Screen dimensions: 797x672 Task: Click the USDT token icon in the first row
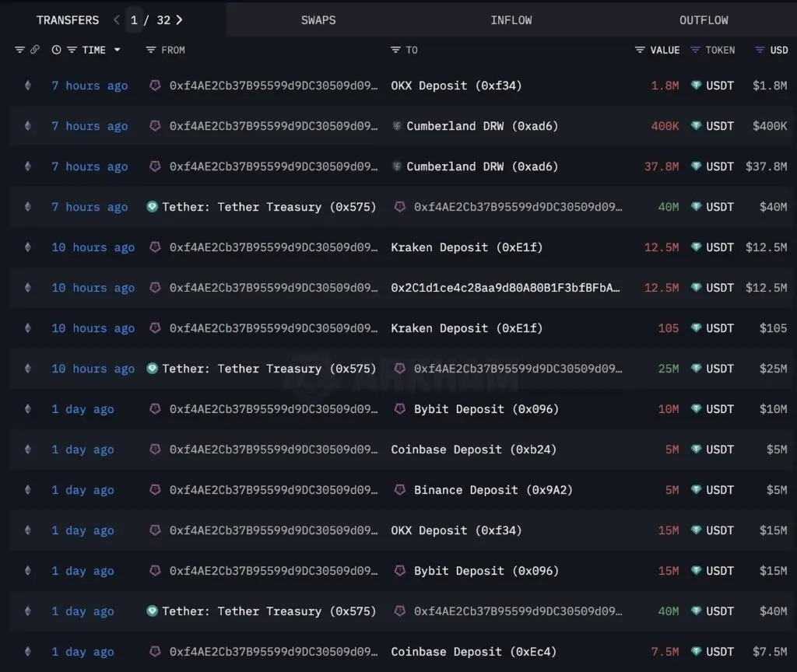click(697, 86)
